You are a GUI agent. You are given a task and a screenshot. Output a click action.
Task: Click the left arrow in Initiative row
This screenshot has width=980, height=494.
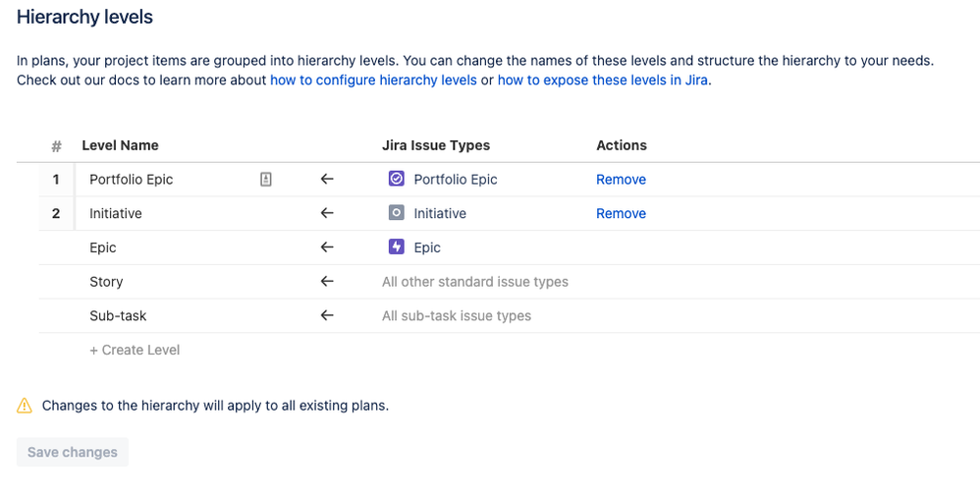[327, 213]
